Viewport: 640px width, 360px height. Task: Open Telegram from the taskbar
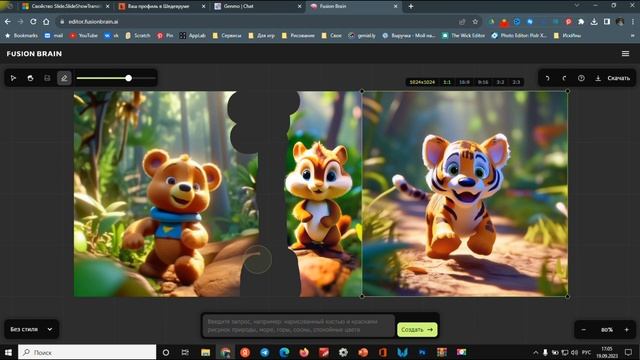(x=264, y=352)
